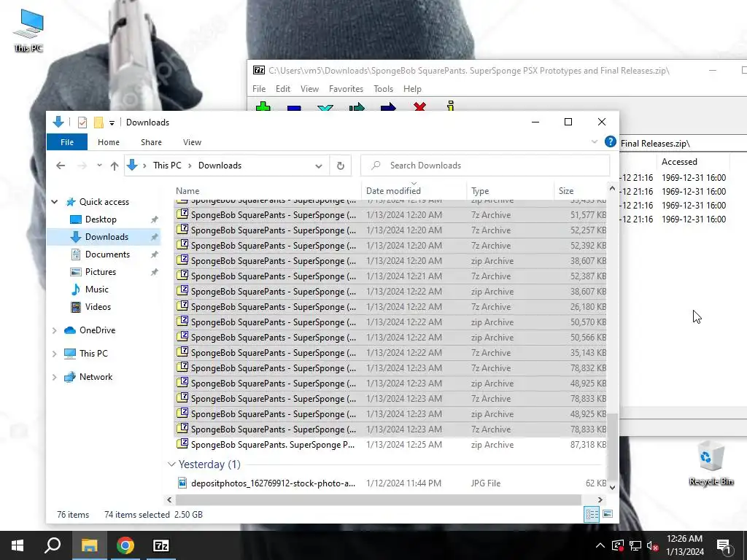The height and width of the screenshot is (560, 747).
Task: Click the 7-Zip taskbar icon
Action: 161,545
